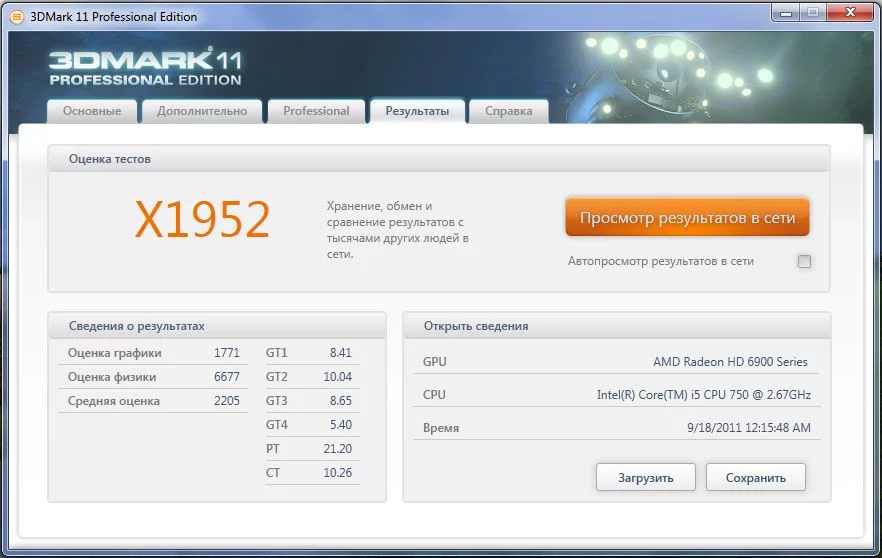Click the Загрузить button
Viewport: 882px width, 558px height.
coord(646,478)
